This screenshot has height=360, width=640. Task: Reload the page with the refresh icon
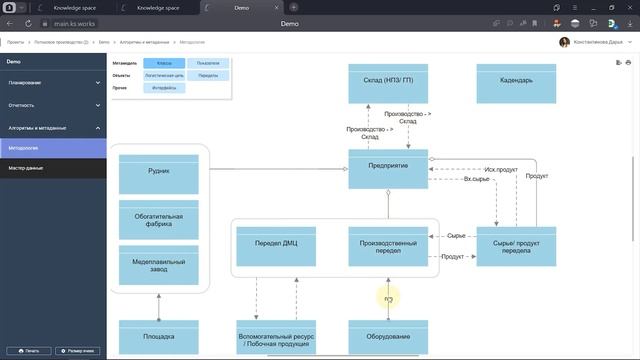point(28,24)
